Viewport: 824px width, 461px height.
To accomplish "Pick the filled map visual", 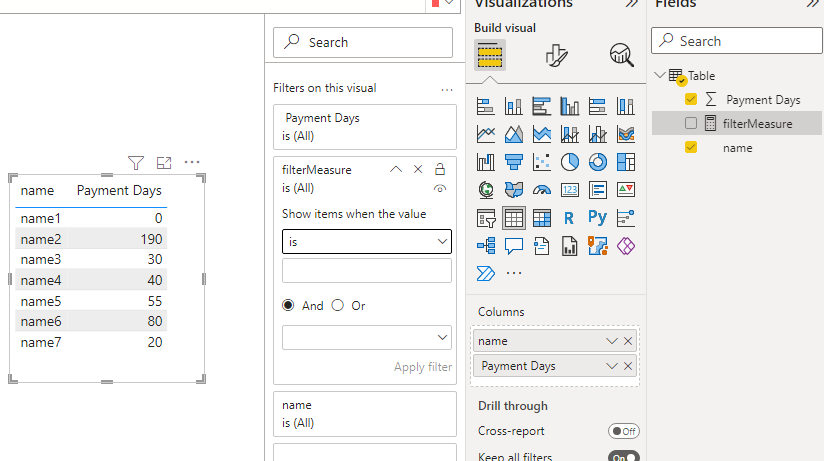I will 513,190.
